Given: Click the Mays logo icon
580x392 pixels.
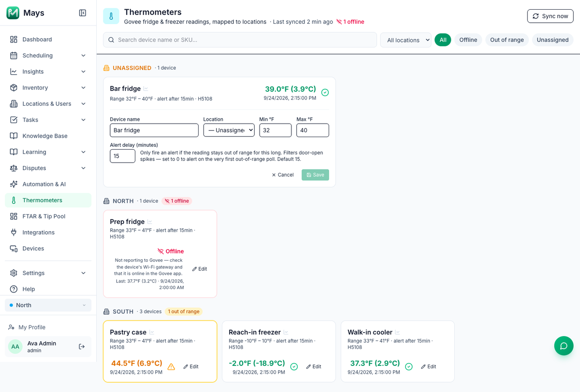Looking at the screenshot, I should coord(13,13).
